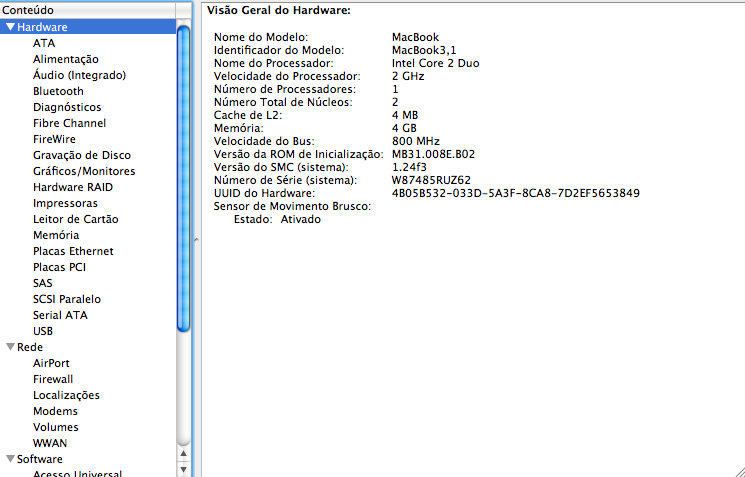Select SAS in the sidebar

(x=42, y=284)
